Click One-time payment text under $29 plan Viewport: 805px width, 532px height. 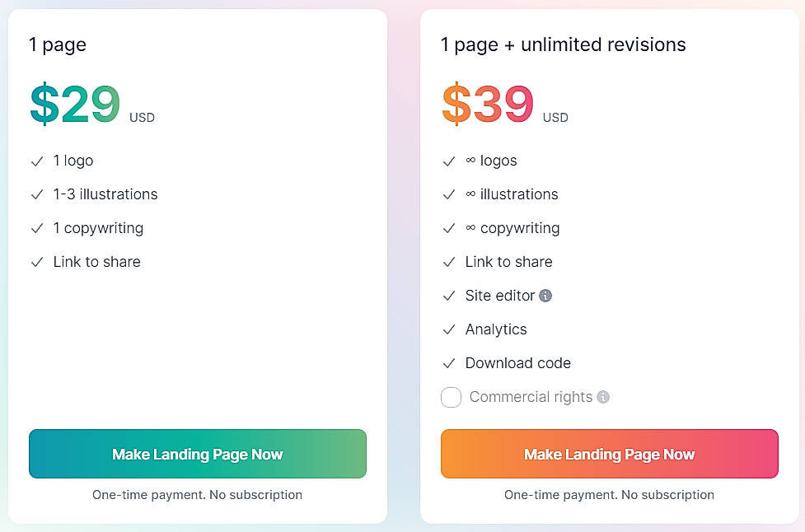pos(197,495)
